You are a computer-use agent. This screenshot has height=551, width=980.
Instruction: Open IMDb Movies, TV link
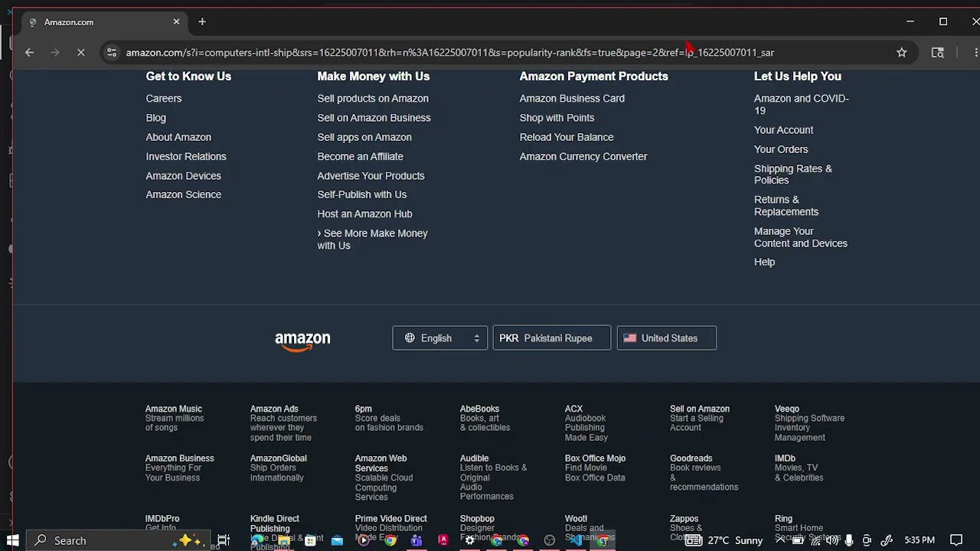click(x=799, y=468)
